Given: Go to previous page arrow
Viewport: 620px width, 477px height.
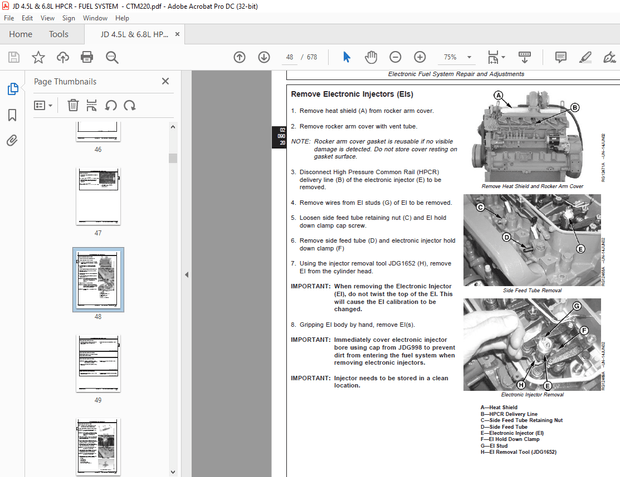Looking at the screenshot, I should point(239,57).
